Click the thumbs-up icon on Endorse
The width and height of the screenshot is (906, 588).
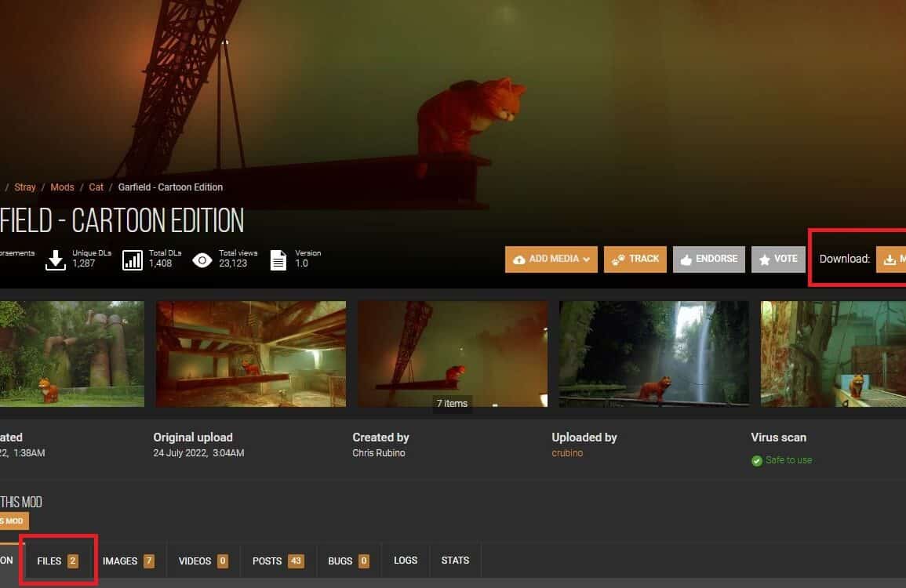coord(686,260)
